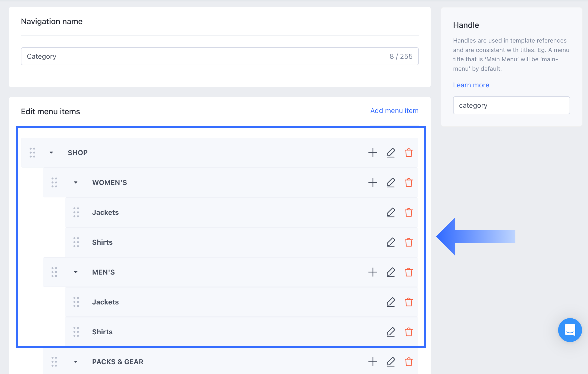Image resolution: width=588 pixels, height=374 pixels.
Task: Collapse the SHOP menu group
Action: (x=51, y=153)
